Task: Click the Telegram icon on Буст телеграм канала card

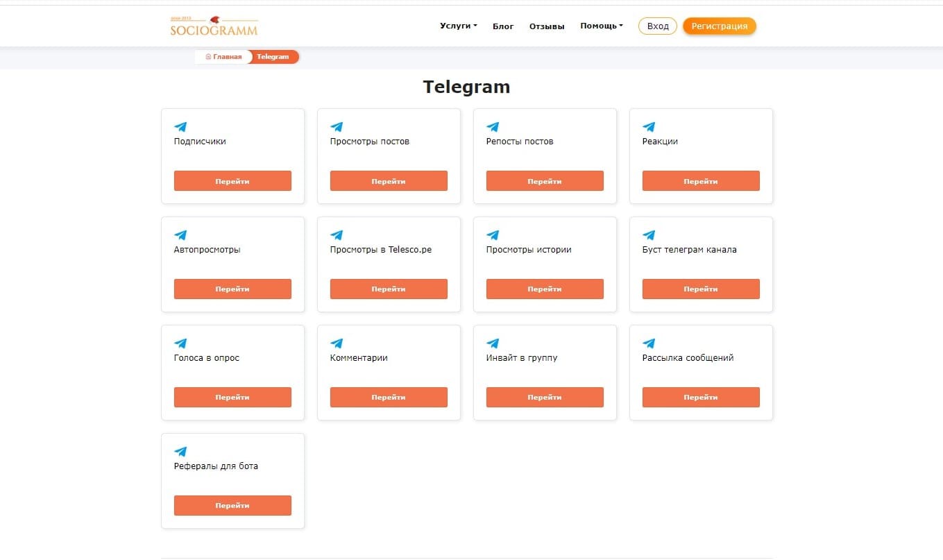Action: click(x=649, y=235)
